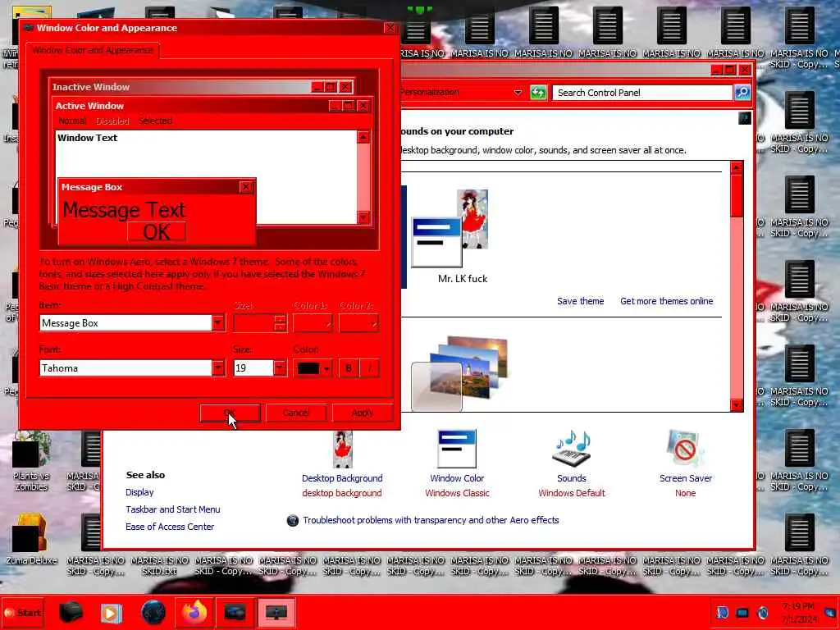Click the Personalization breadcrumb in address bar
The width and height of the screenshot is (840, 630).
(429, 92)
